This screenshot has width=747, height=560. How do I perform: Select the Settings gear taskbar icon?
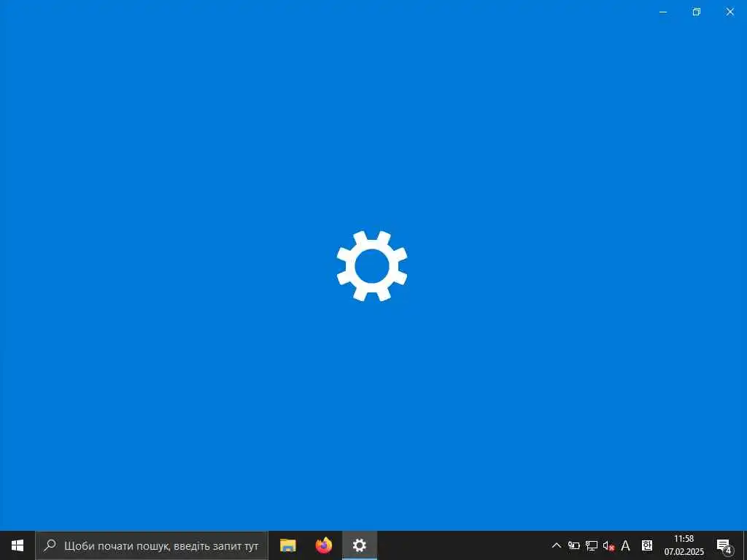pyautogui.click(x=360, y=545)
